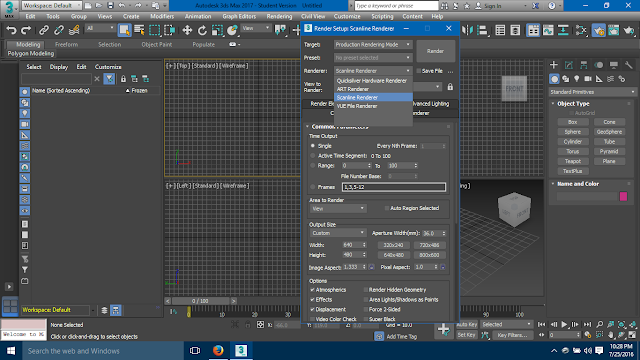Activate the Select Object tool

(124, 30)
